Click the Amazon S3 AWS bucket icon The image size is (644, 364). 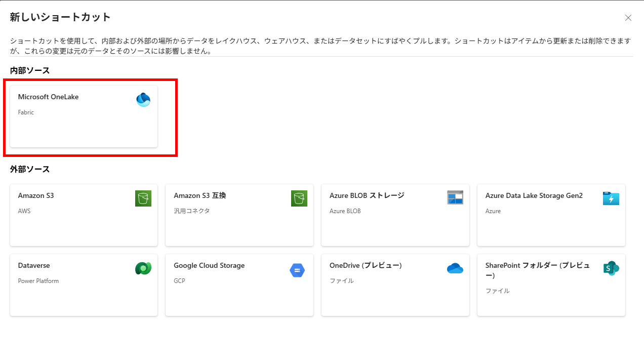point(143,198)
